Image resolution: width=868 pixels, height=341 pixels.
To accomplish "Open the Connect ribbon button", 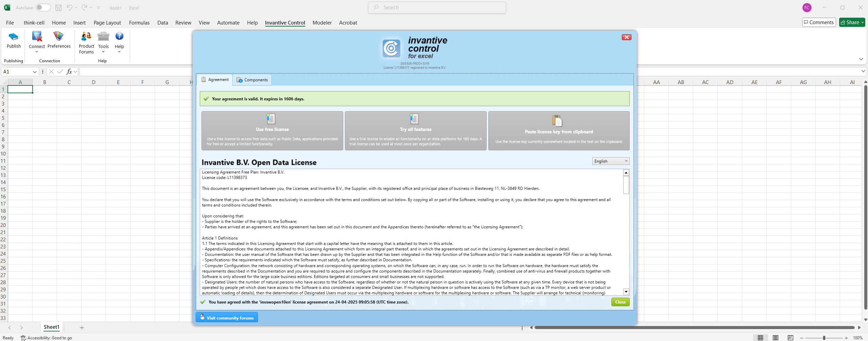I will point(37,42).
